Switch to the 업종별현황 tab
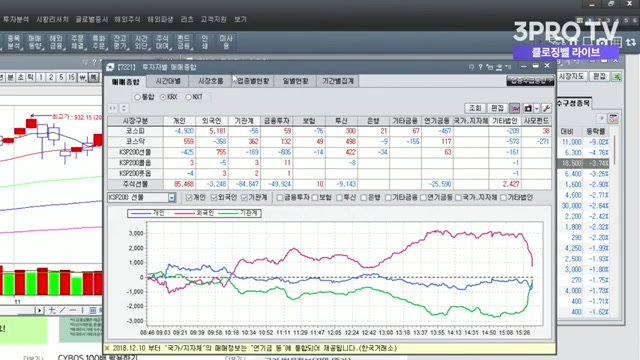Viewport: 640px width, 360px height. (253, 81)
